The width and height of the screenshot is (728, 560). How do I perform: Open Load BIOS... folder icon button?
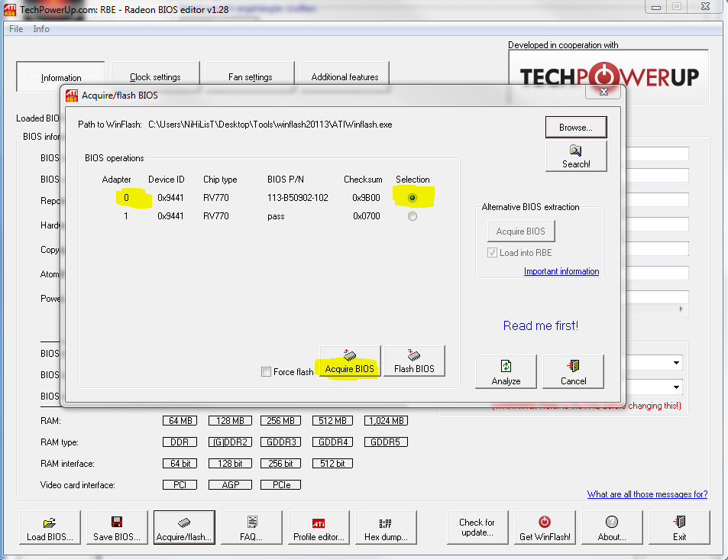pos(50,527)
